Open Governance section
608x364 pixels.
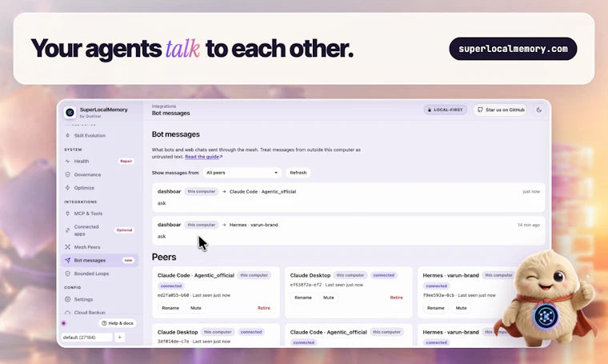pos(87,174)
